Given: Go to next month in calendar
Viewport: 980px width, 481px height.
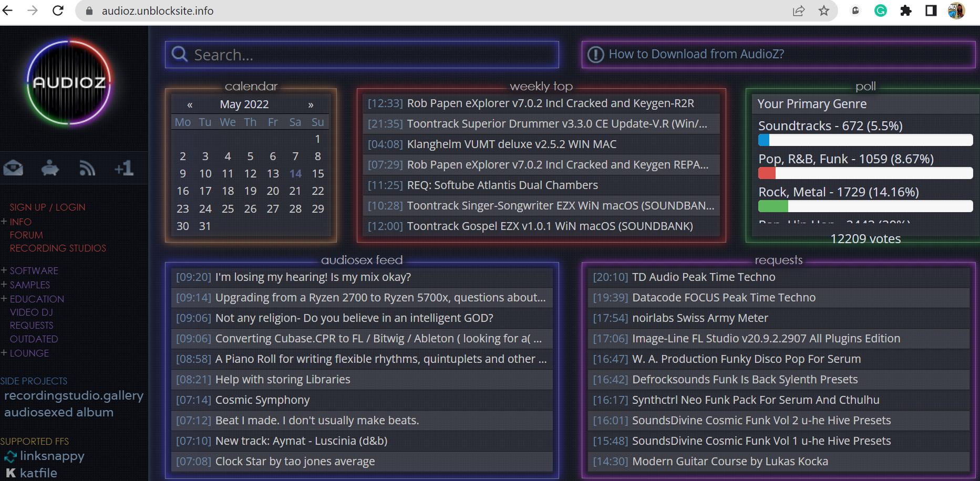Looking at the screenshot, I should pos(311,104).
